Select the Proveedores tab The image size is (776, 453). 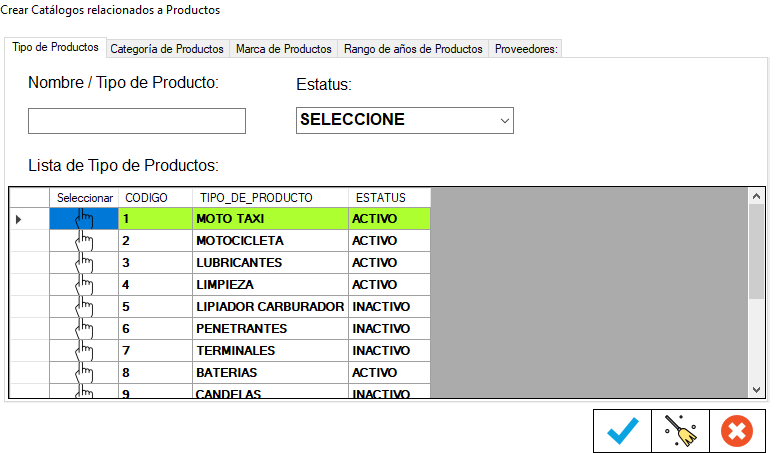click(526, 49)
